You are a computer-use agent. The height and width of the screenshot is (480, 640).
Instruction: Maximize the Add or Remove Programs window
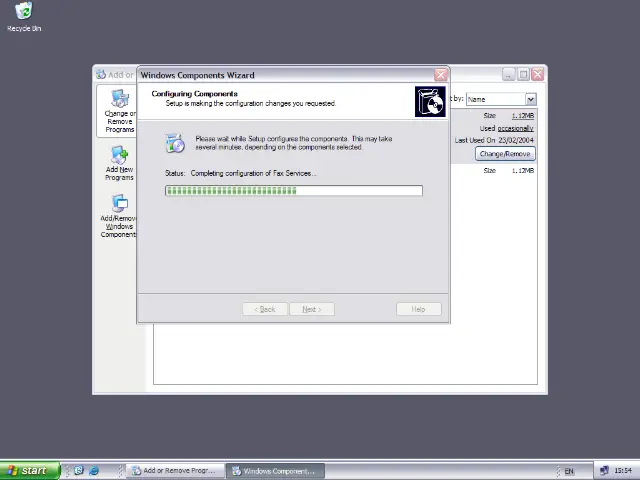[x=524, y=75]
